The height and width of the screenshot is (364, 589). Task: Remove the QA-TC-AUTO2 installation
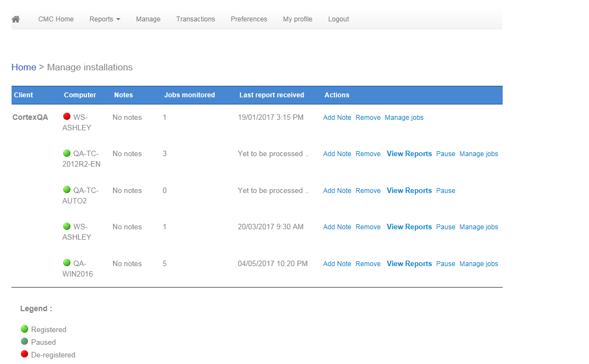click(368, 191)
